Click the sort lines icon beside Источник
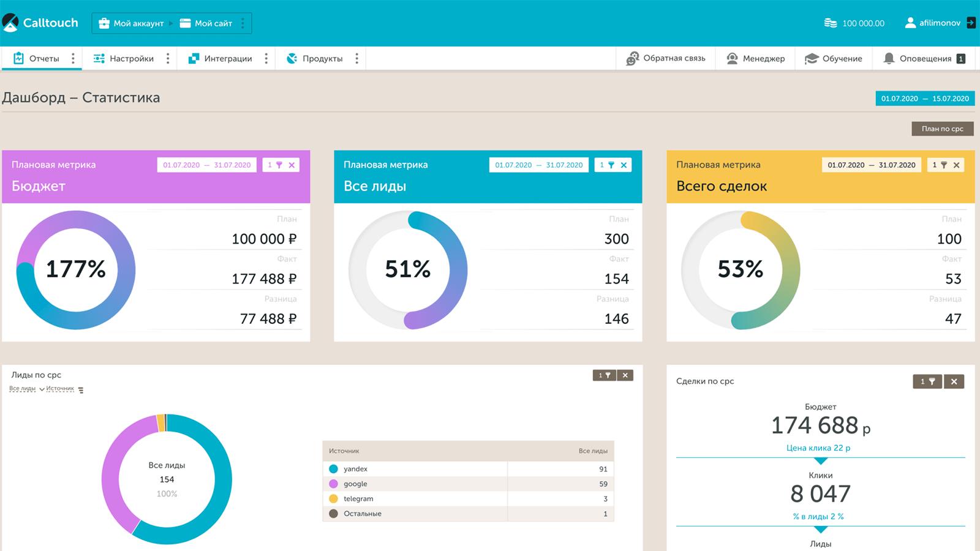Screen dimensions: 980x551 [81, 390]
